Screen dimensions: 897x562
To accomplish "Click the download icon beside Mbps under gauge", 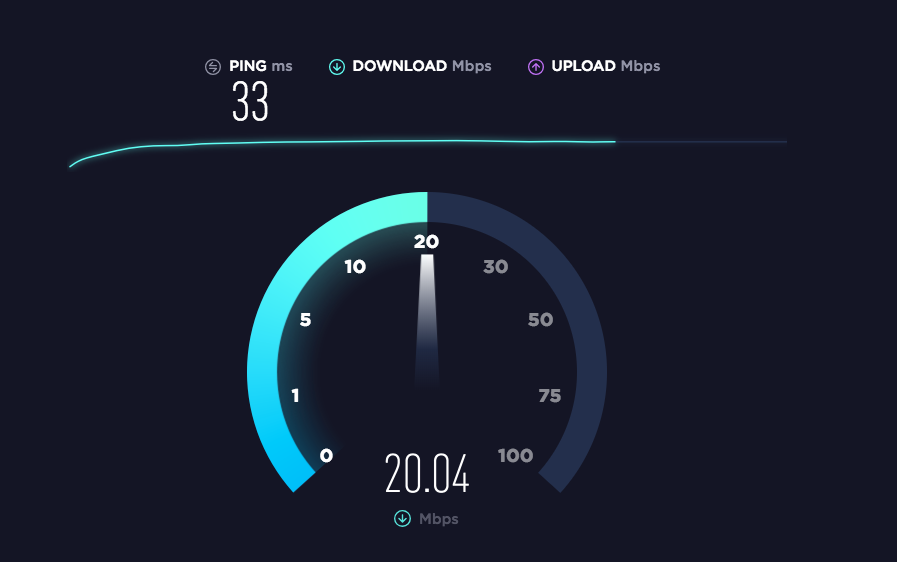I will (x=402, y=519).
